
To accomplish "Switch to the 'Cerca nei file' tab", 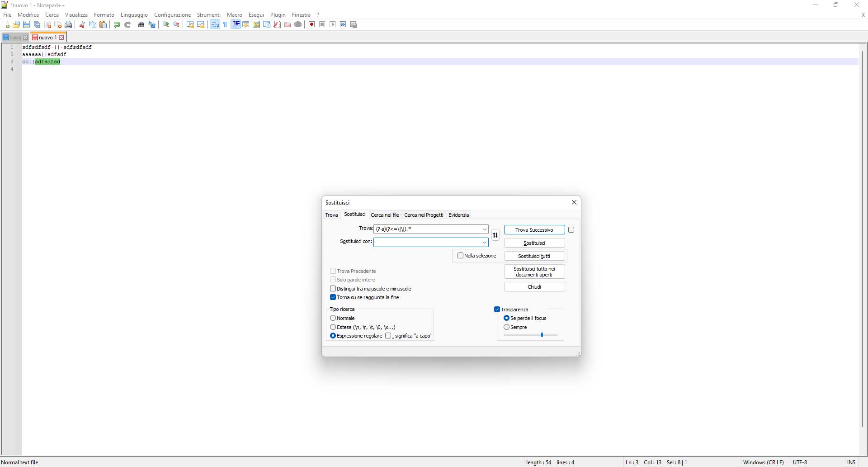I will [x=385, y=215].
